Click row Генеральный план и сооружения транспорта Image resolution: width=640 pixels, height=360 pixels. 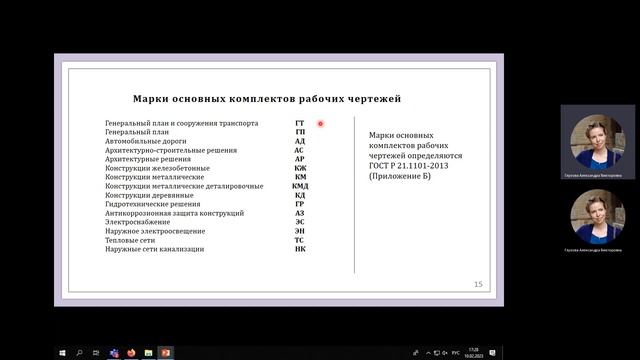click(x=182, y=123)
